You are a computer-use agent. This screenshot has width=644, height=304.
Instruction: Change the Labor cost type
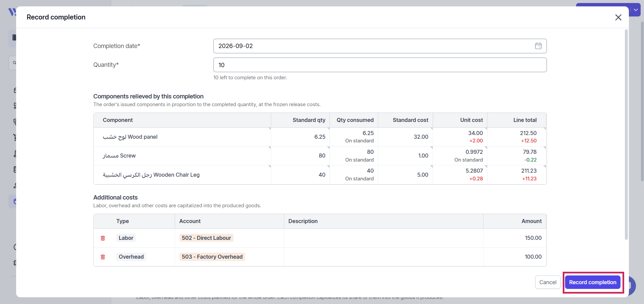pos(126,238)
